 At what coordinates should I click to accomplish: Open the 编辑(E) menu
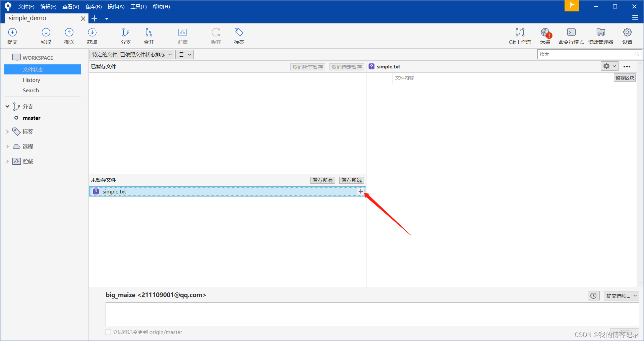pos(48,7)
